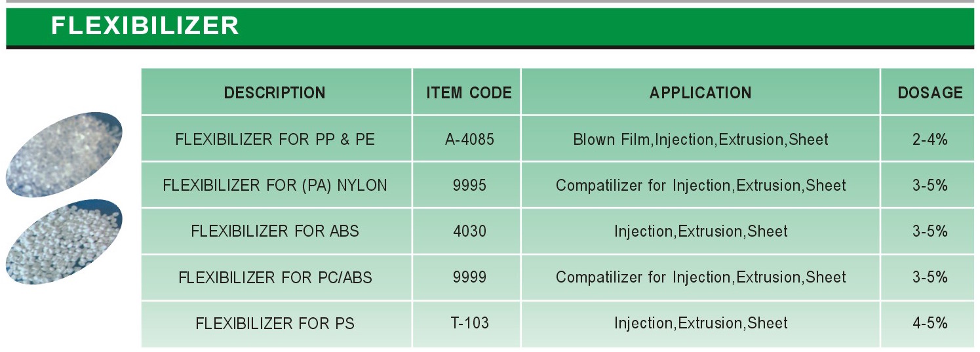Select the FLEXIBILIZER FOR (PA) NYLON cell
Image resolution: width=980 pixels, height=352 pixels.
[x=275, y=186]
